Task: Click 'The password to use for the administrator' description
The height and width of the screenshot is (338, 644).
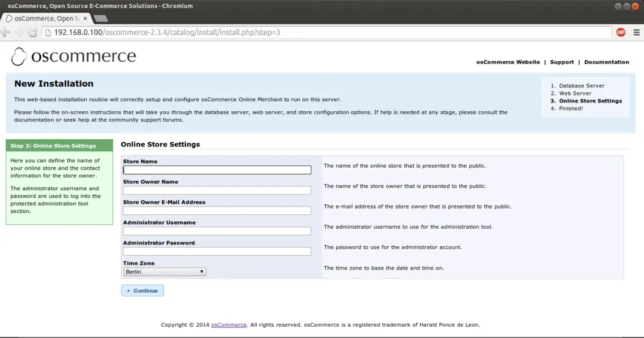Action: click(x=392, y=247)
